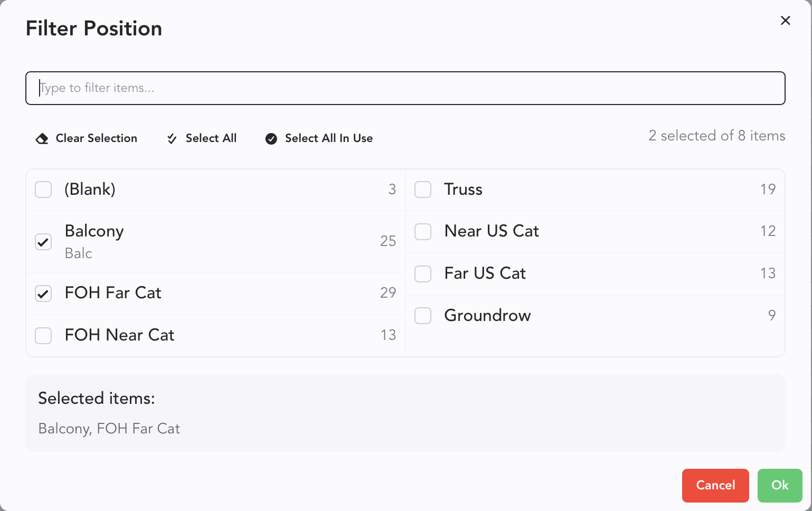The width and height of the screenshot is (812, 511).
Task: Click the double-check icon for Select All
Action: [172, 138]
